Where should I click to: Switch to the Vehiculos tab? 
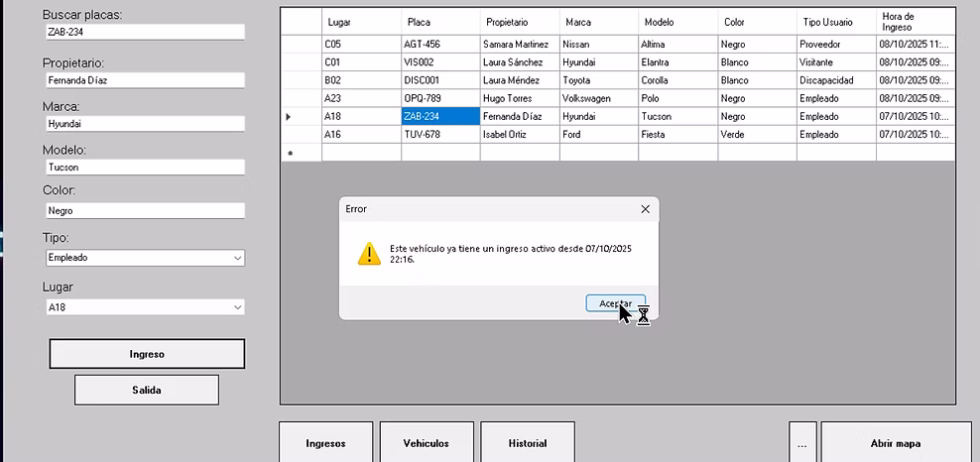[427, 443]
